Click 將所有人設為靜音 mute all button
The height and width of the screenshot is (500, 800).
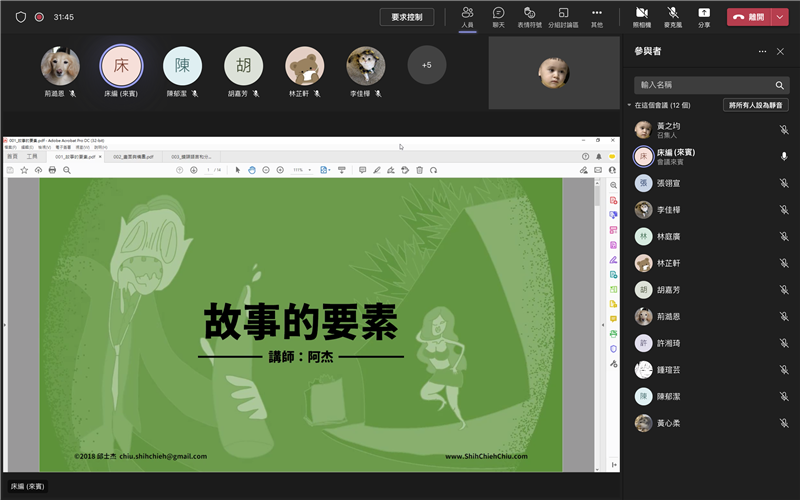tap(755, 105)
